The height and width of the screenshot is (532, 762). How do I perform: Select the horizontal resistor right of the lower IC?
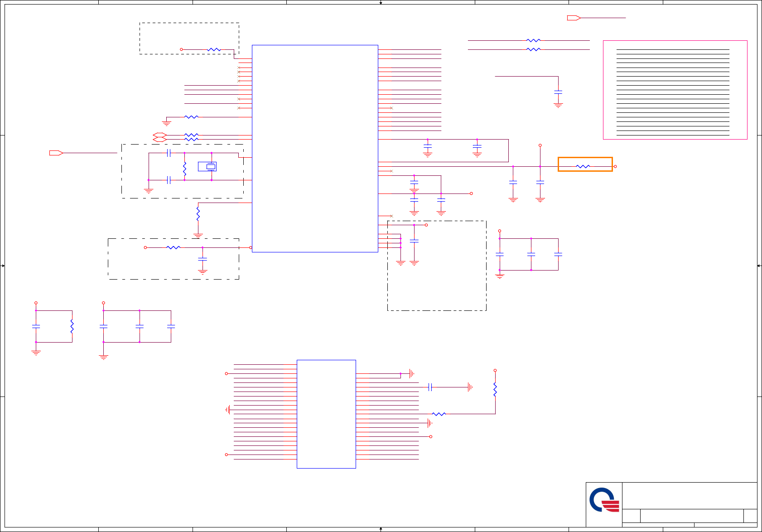pos(439,414)
